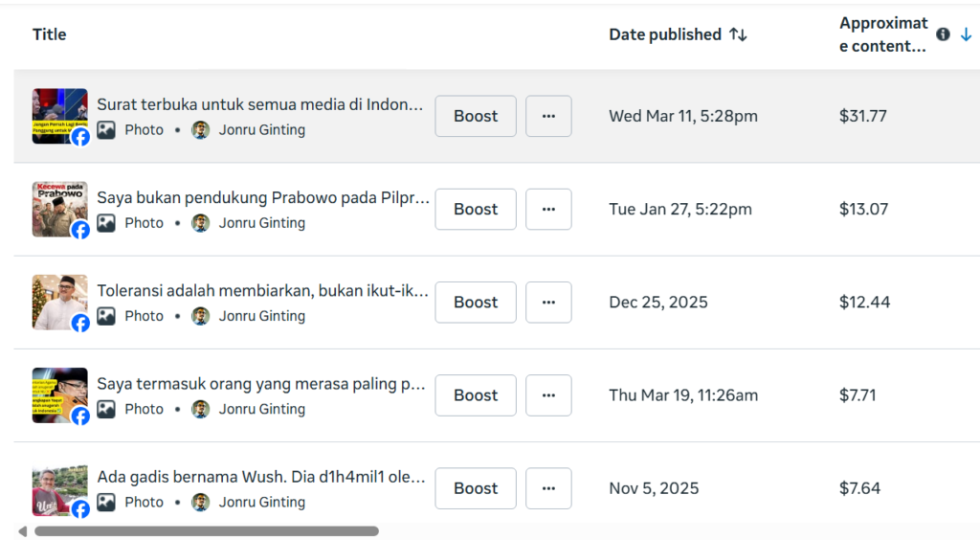Image resolution: width=980 pixels, height=540 pixels.
Task: Boost the Saya termasuk orang post
Action: click(x=476, y=394)
